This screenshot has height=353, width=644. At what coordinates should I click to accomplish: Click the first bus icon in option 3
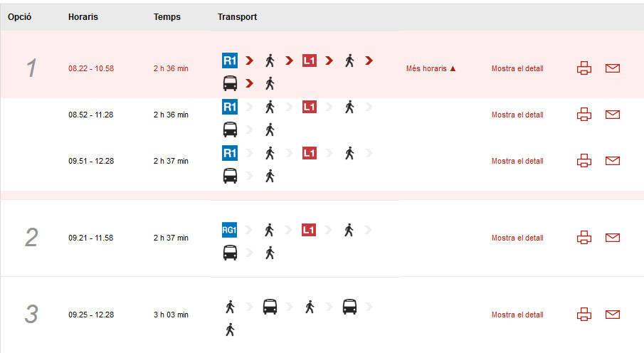click(x=270, y=307)
